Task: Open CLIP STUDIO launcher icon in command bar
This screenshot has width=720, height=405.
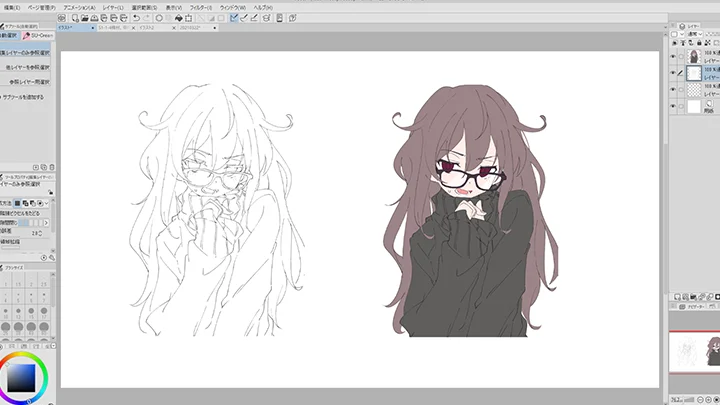Action: [62, 18]
